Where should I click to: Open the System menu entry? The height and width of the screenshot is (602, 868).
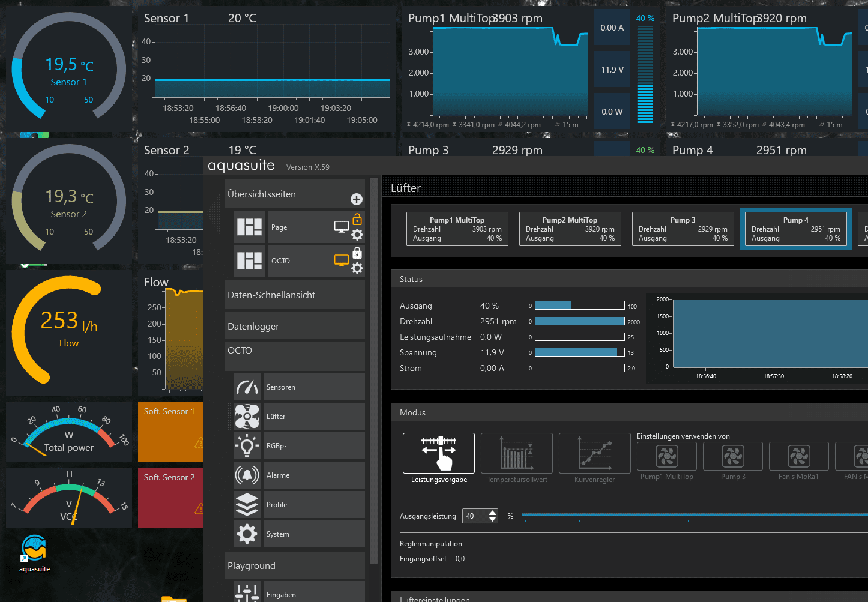tap(314, 534)
